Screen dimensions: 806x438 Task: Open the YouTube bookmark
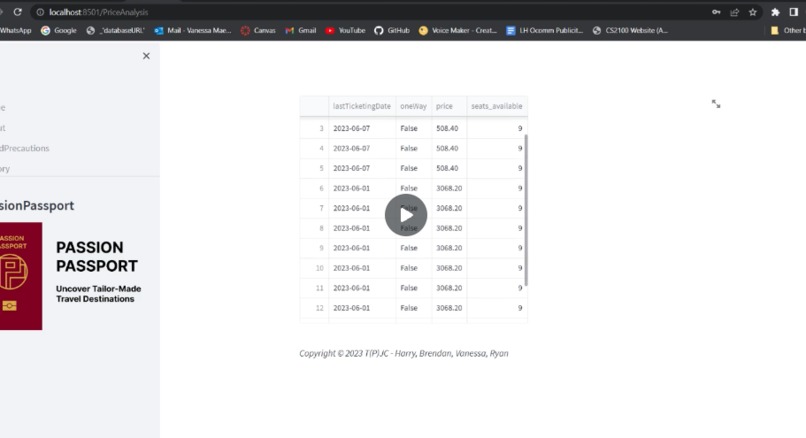tap(345, 30)
